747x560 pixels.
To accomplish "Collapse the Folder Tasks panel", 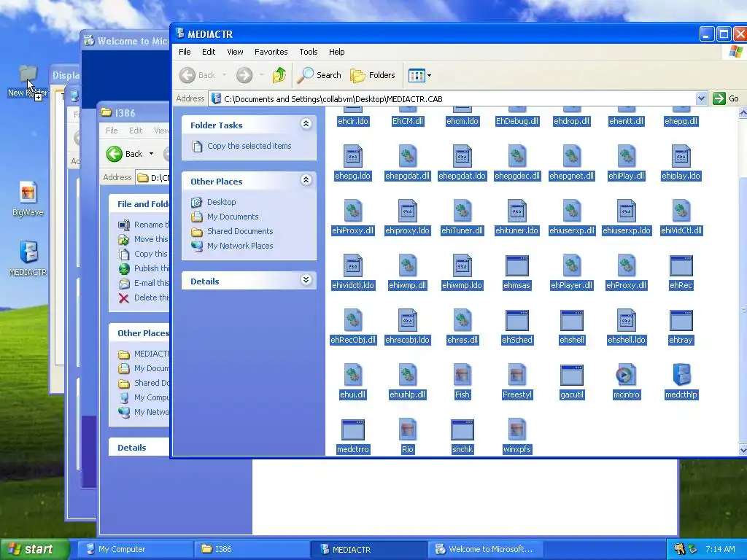I will pos(306,124).
